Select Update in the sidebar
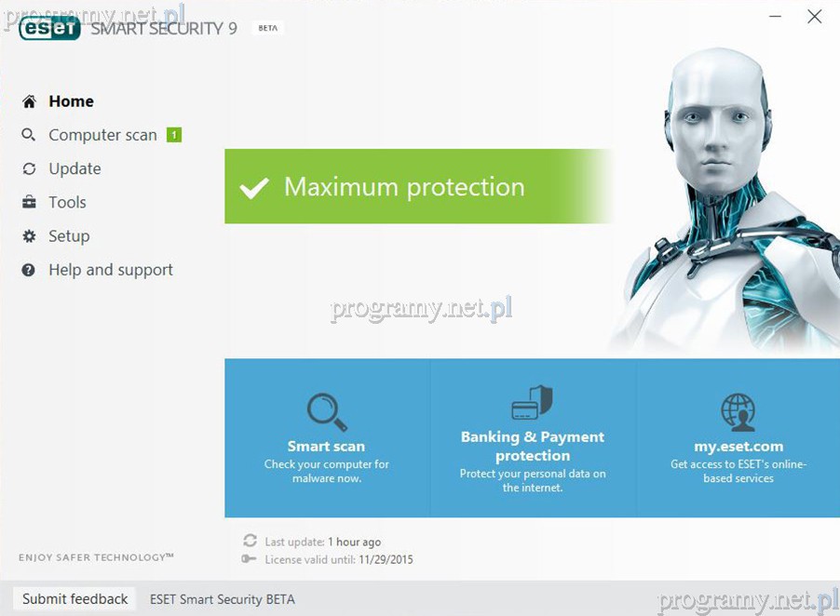The height and width of the screenshot is (616, 840). (75, 168)
